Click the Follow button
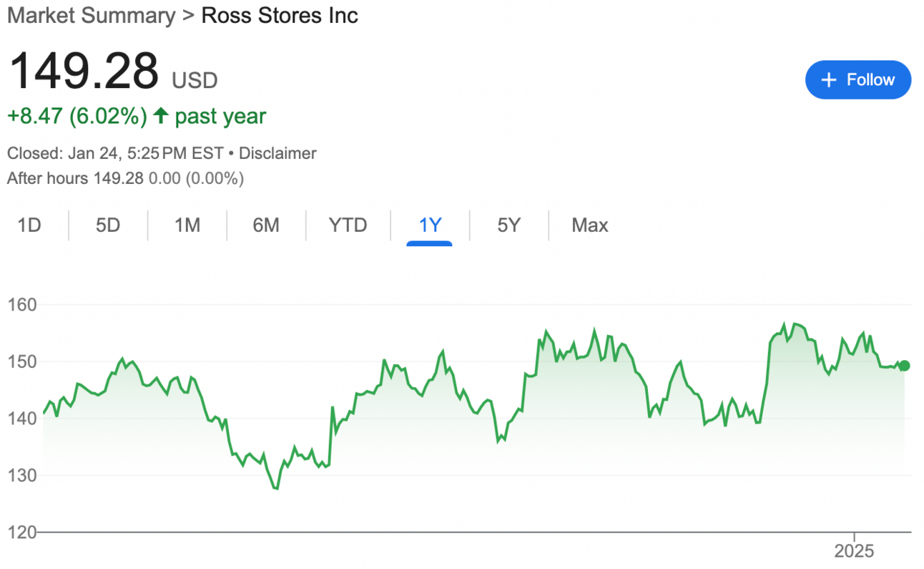Screen dimensions: 924x569 coord(858,79)
